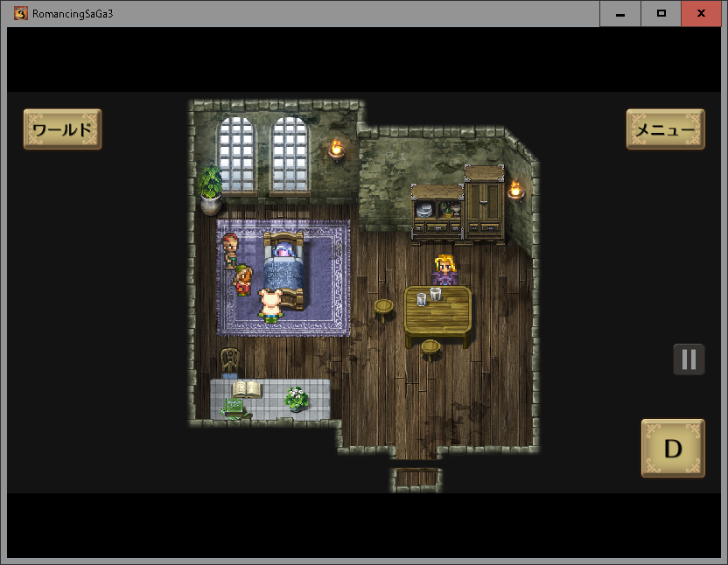This screenshot has width=728, height=565.
Task: Click the right arched window
Action: (290, 154)
